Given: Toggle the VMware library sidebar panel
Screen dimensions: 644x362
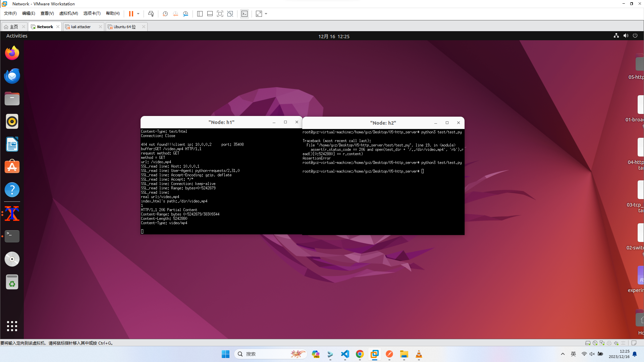Looking at the screenshot, I should [200, 14].
